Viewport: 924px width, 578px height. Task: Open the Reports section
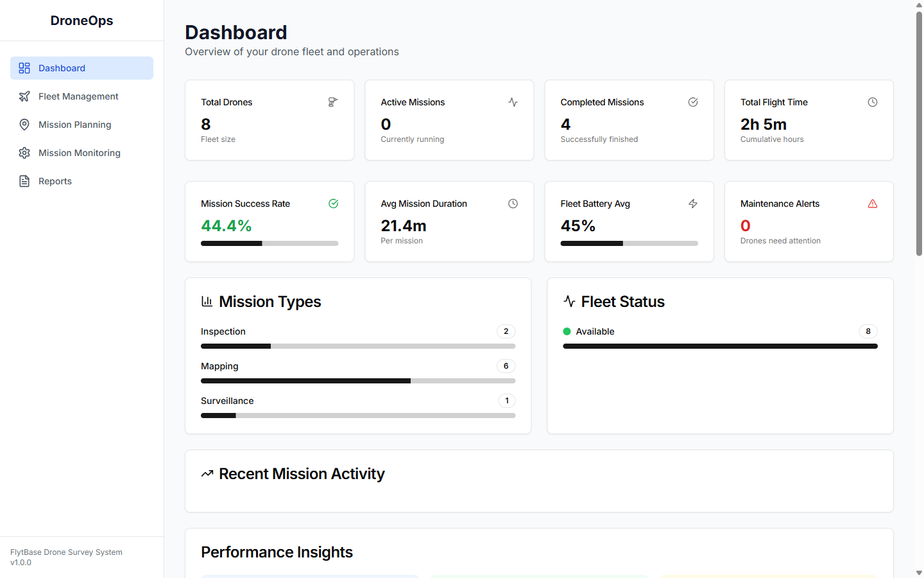pos(81,181)
